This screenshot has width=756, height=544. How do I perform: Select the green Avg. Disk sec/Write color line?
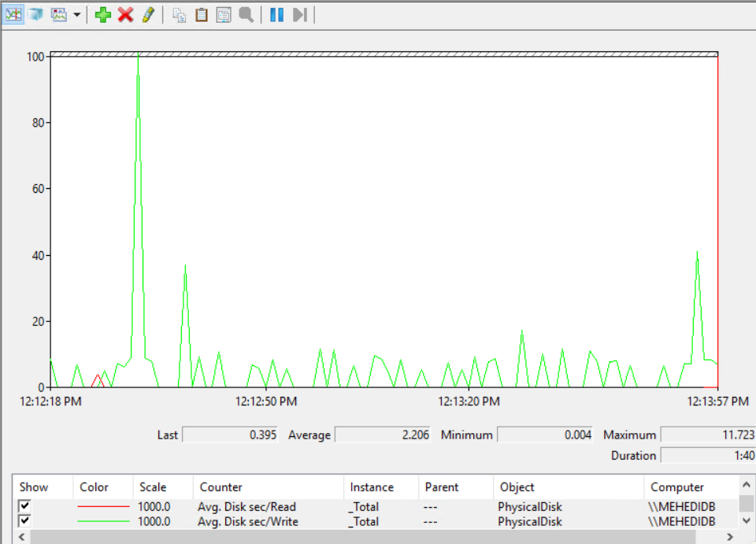103,521
